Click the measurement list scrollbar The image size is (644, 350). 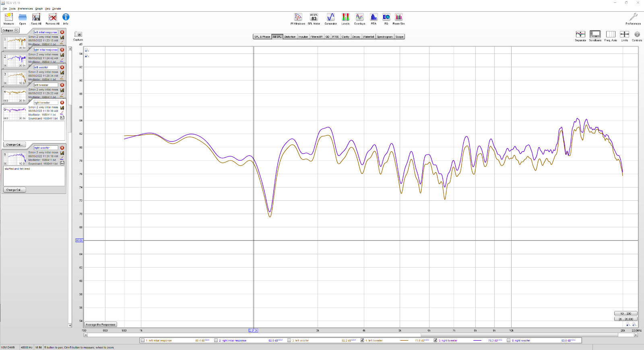(70, 187)
